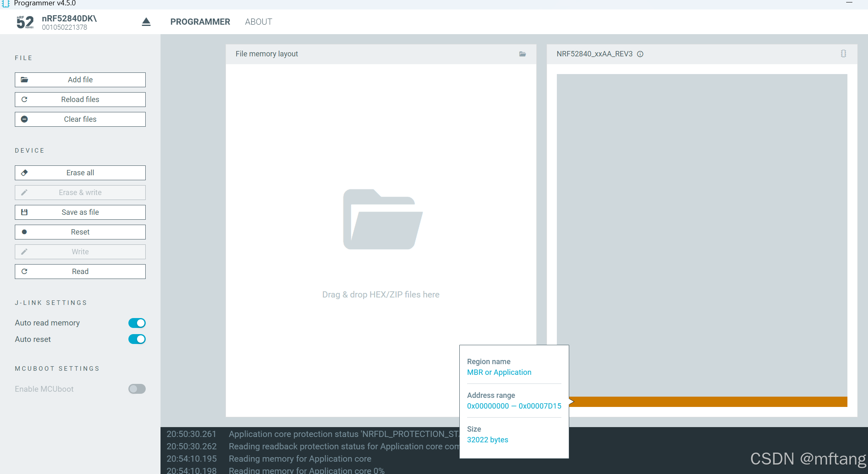The height and width of the screenshot is (474, 868).
Task: Click the folder icon in File memory layout header
Action: click(522, 54)
